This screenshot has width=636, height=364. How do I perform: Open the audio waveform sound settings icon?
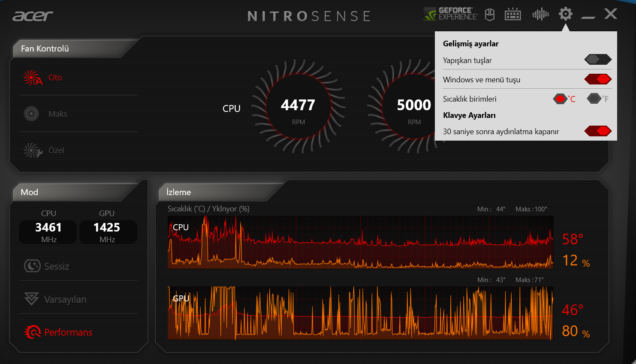coord(540,15)
